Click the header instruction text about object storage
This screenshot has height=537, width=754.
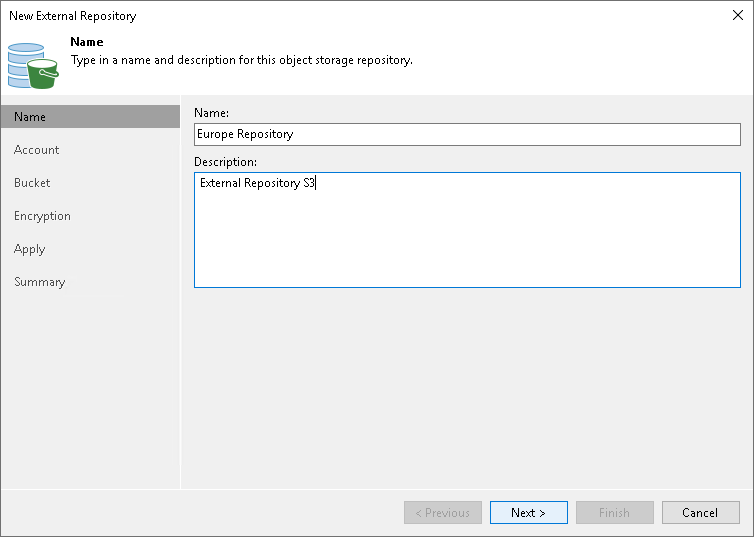coord(241,60)
